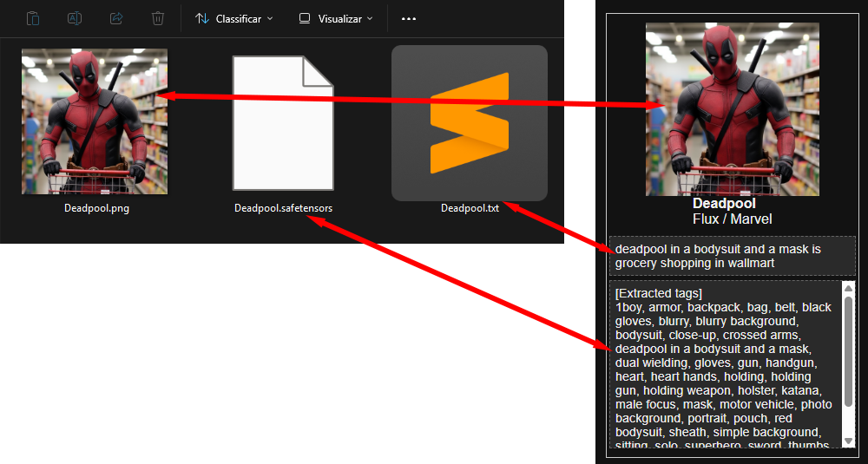Click the Rename icon in toolbar
Screen dimensions: 868x464
75,18
